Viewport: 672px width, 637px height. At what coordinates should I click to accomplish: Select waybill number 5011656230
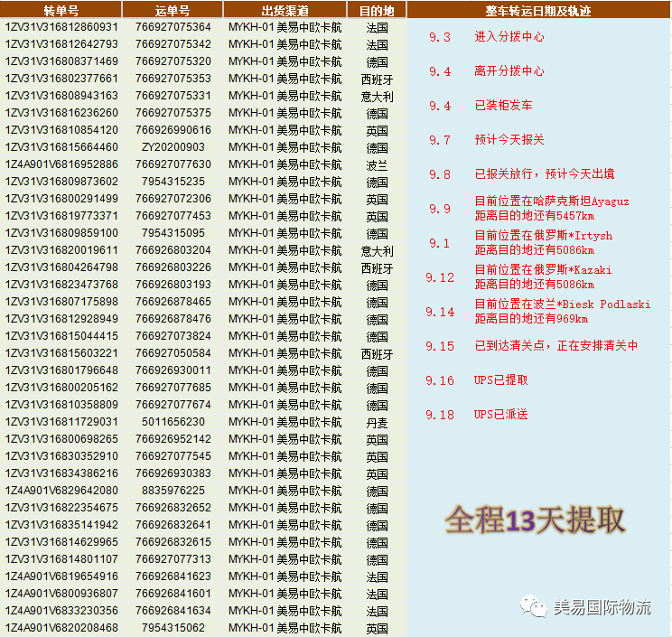[x=173, y=421]
